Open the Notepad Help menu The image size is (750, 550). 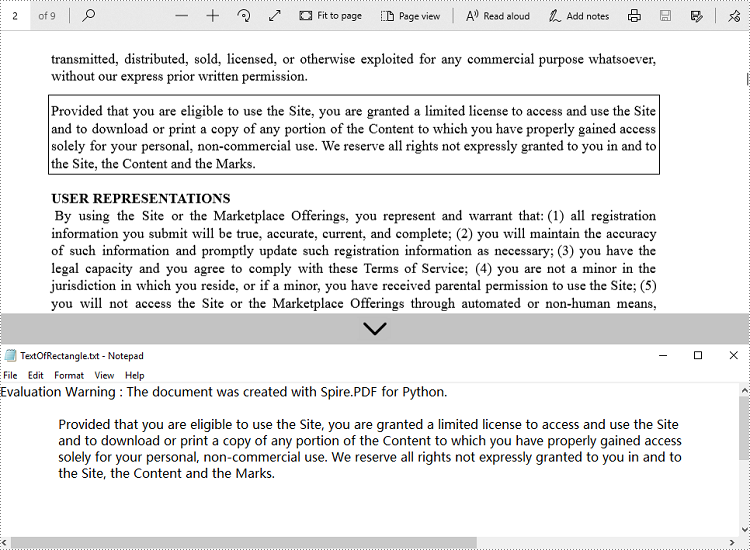pos(134,375)
